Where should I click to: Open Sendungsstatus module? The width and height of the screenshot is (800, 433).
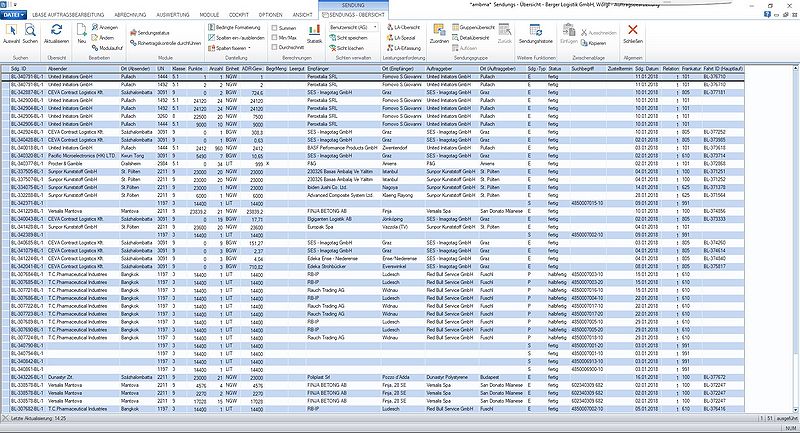149,33
